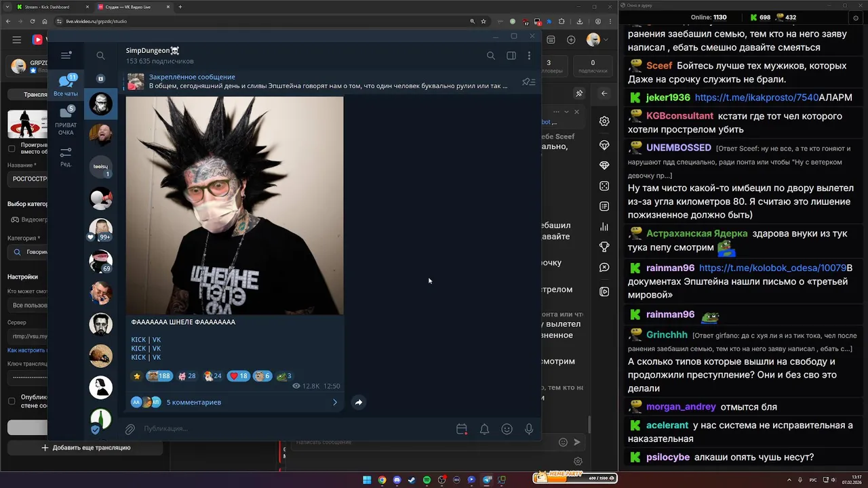
Task: Focus the Публикация message input
Action: 295,428
